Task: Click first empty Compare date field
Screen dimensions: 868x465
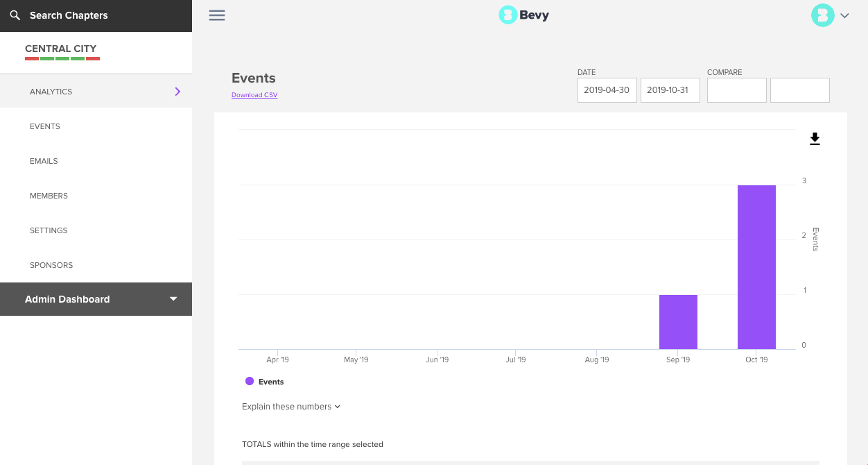Action: (x=737, y=90)
